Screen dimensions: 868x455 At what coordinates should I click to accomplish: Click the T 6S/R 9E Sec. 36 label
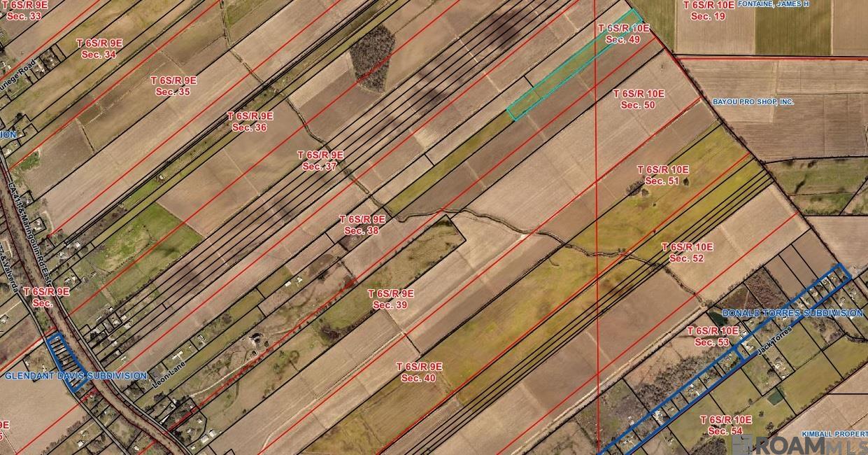pyautogui.click(x=250, y=122)
